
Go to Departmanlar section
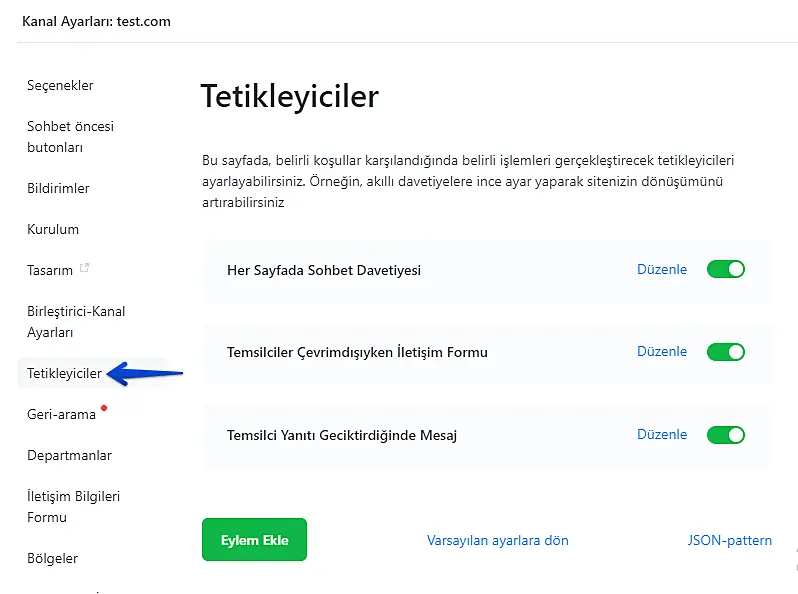(69, 456)
